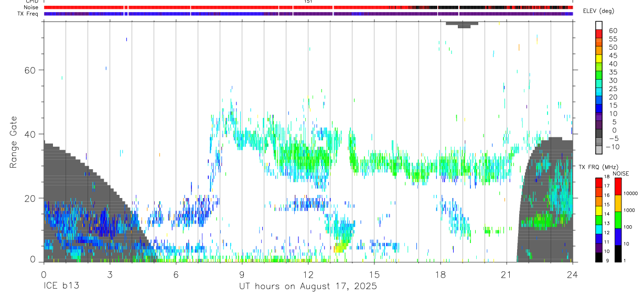This screenshot has height=297, width=644.
Task: Click the '30' tick label on ELEV legend
Action: click(x=612, y=80)
